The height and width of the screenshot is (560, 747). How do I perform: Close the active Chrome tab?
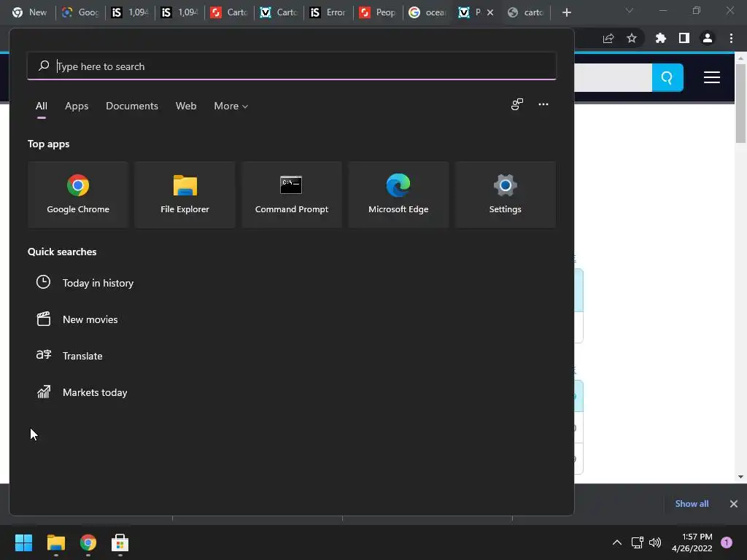[490, 12]
